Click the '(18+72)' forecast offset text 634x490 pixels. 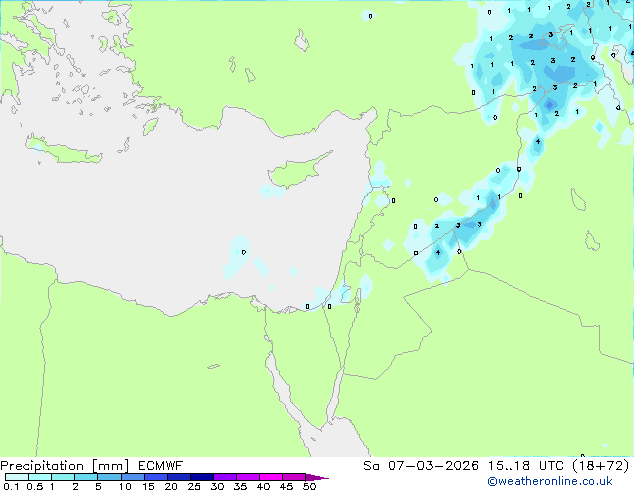pyautogui.click(x=601, y=466)
